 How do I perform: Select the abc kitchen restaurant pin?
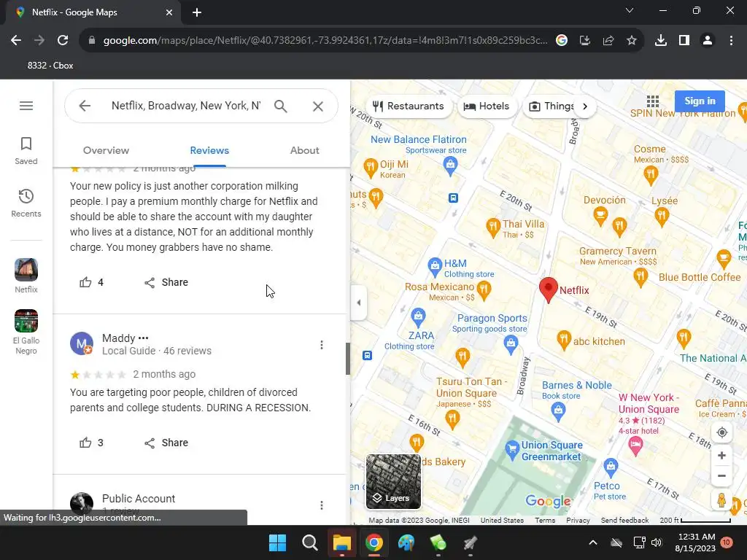click(x=564, y=340)
